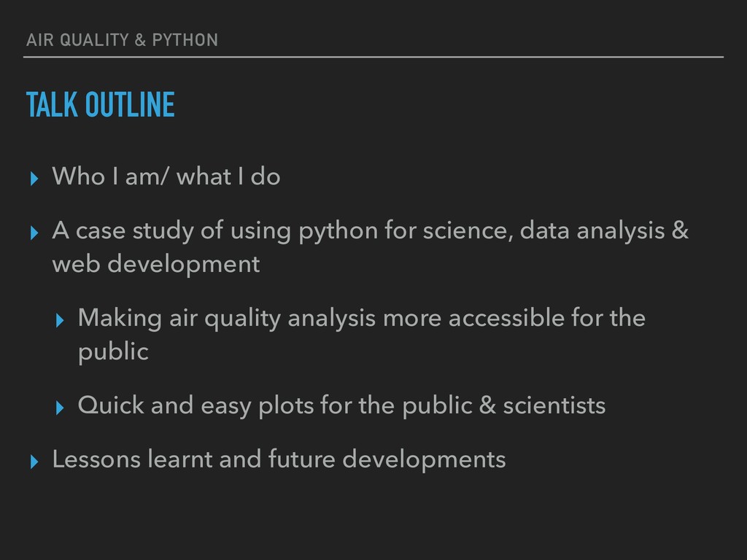Select the "Who I am/ what I do" text
The height and width of the screenshot is (560, 747).
tap(166, 176)
